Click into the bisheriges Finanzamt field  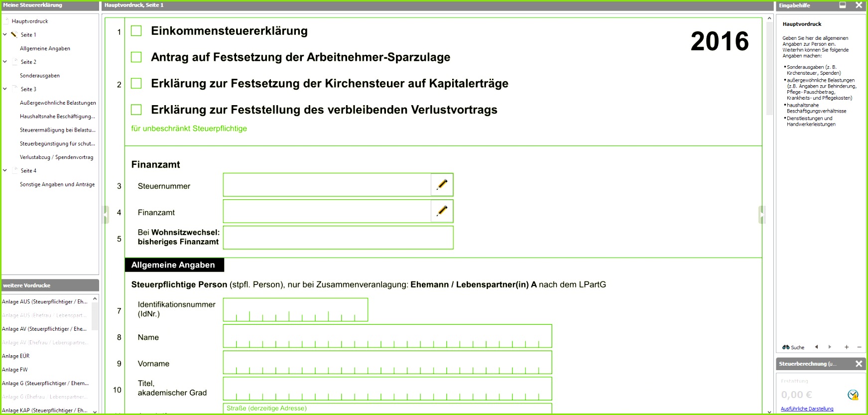[x=338, y=238]
